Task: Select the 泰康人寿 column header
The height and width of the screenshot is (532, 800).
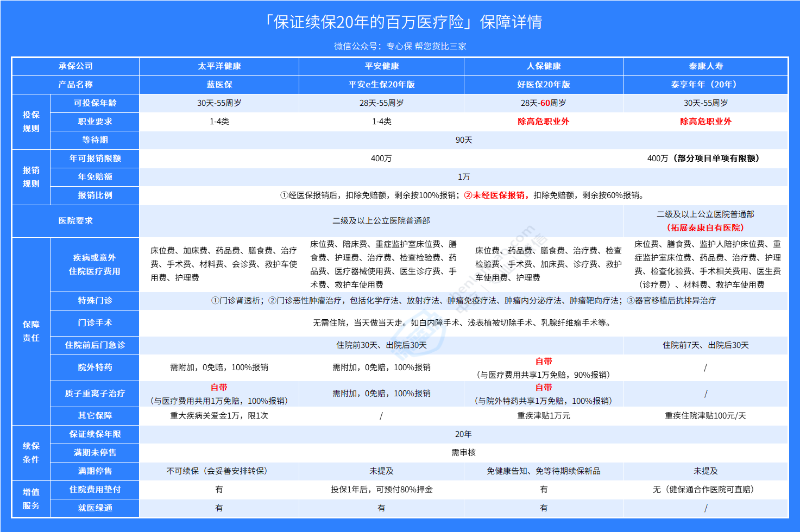Action: pos(706,66)
